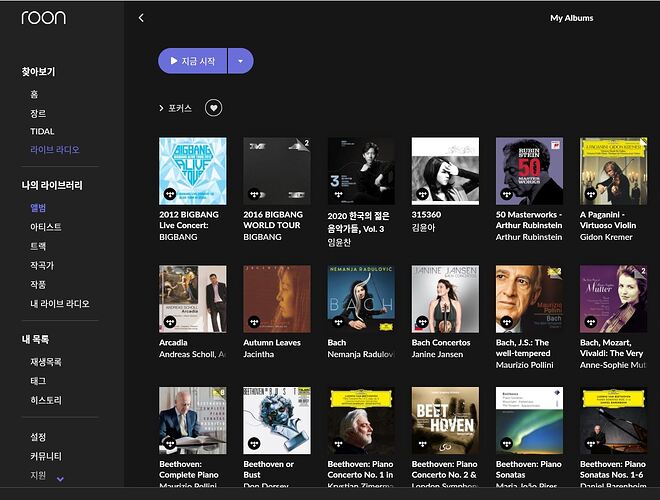
Task: Click the album title Arcadia
Action: [173, 343]
